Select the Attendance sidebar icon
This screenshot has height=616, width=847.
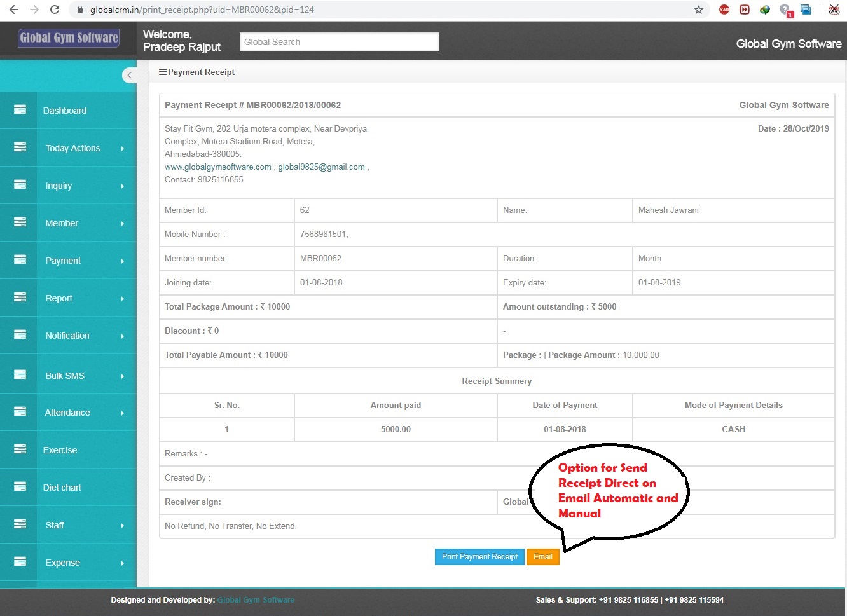(x=20, y=412)
